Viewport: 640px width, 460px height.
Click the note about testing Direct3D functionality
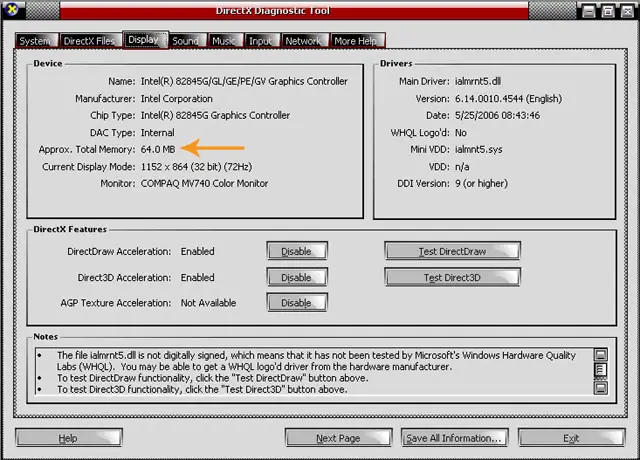(202, 389)
